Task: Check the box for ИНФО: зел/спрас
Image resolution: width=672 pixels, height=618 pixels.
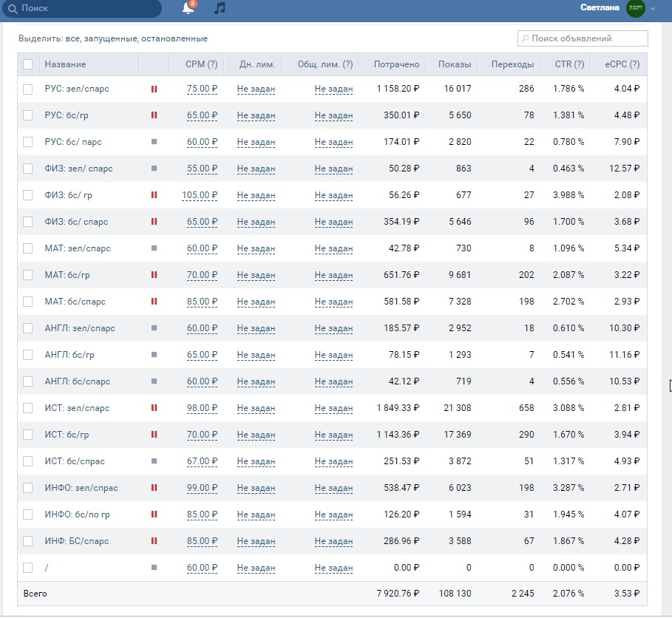Action: point(28,488)
